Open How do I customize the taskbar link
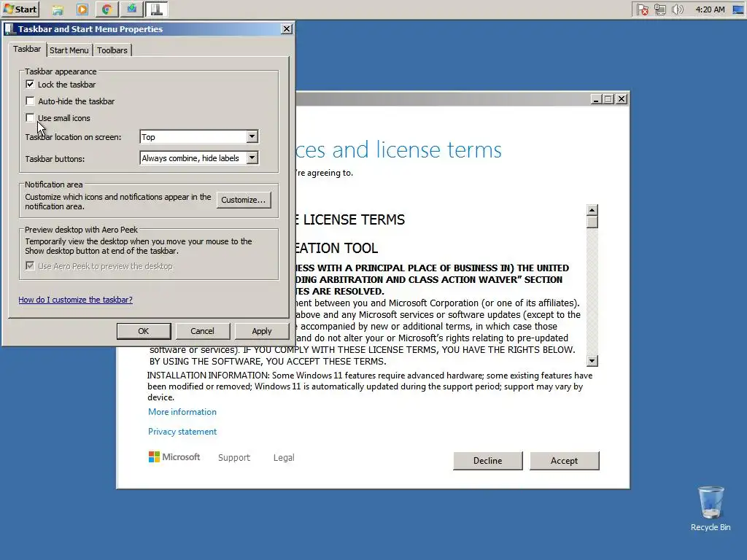This screenshot has width=747, height=560. pos(75,300)
